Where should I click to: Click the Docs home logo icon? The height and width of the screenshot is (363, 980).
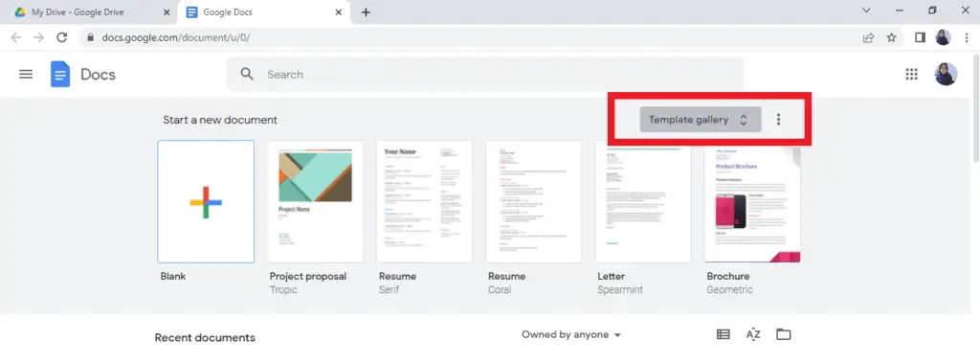(x=60, y=75)
